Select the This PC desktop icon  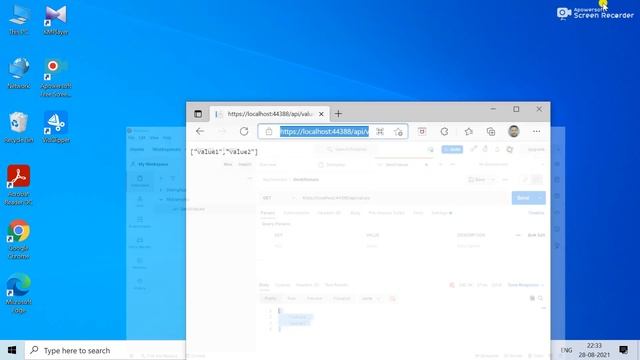click(19, 20)
